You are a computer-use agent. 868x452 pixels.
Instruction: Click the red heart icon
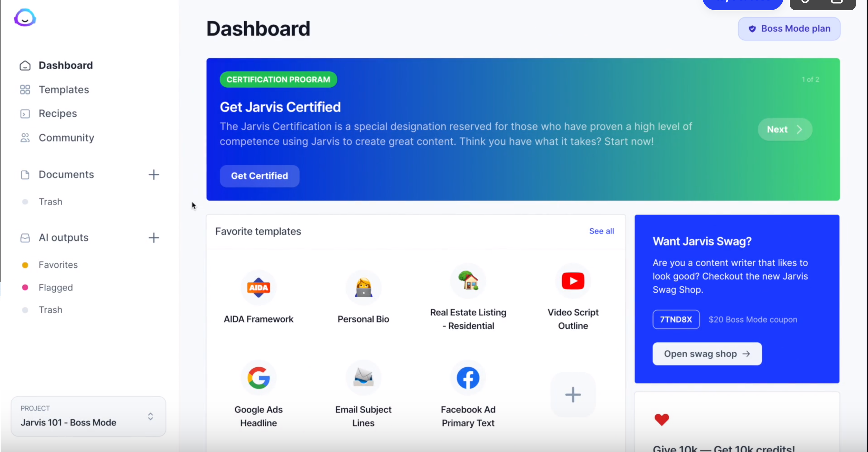(x=661, y=420)
